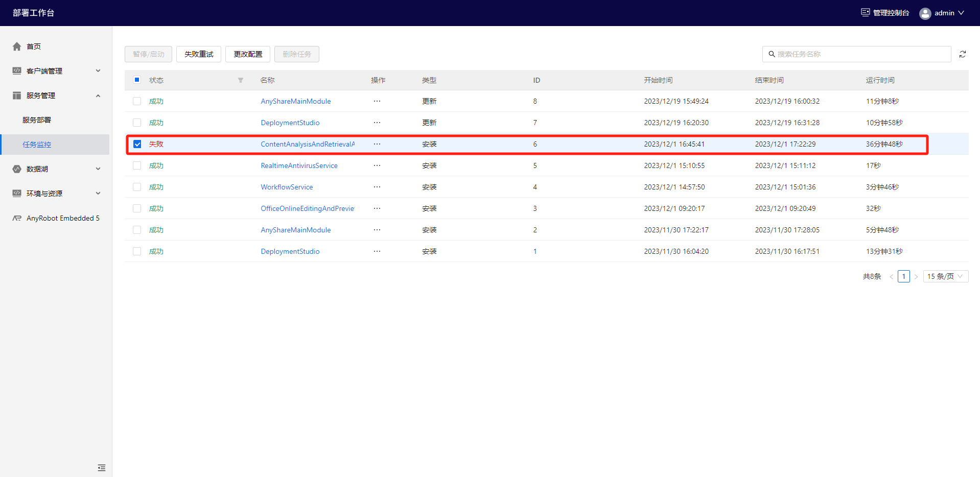Uncheck the failed task ID 6 checkbox
This screenshot has width=980, height=477.
pyautogui.click(x=137, y=144)
